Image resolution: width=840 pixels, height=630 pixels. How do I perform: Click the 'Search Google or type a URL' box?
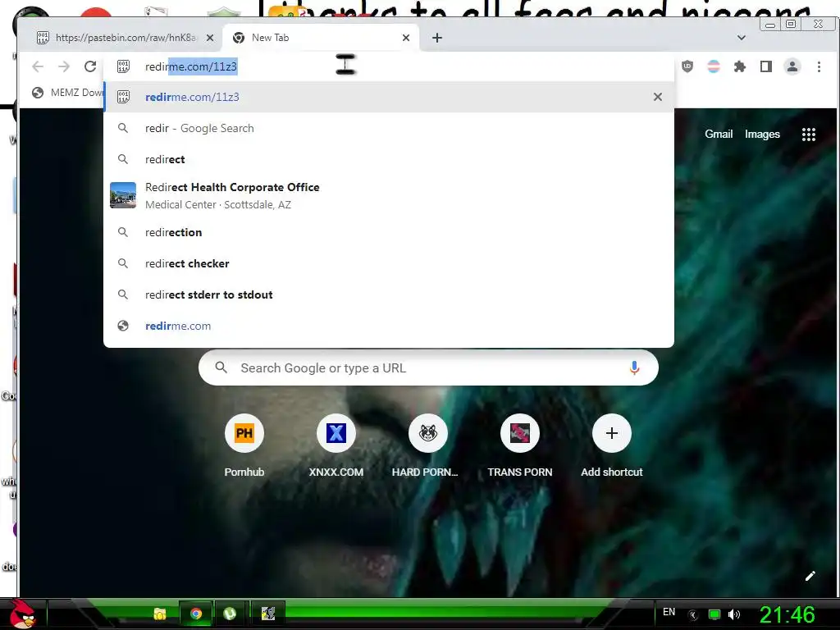click(x=428, y=367)
